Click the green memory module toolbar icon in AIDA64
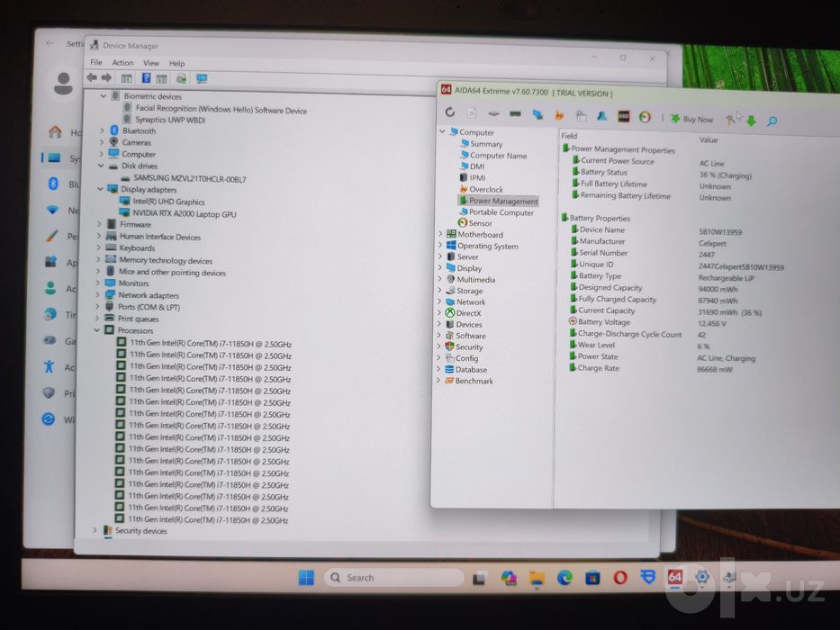Viewport: 840px width, 630px height. tap(515, 113)
